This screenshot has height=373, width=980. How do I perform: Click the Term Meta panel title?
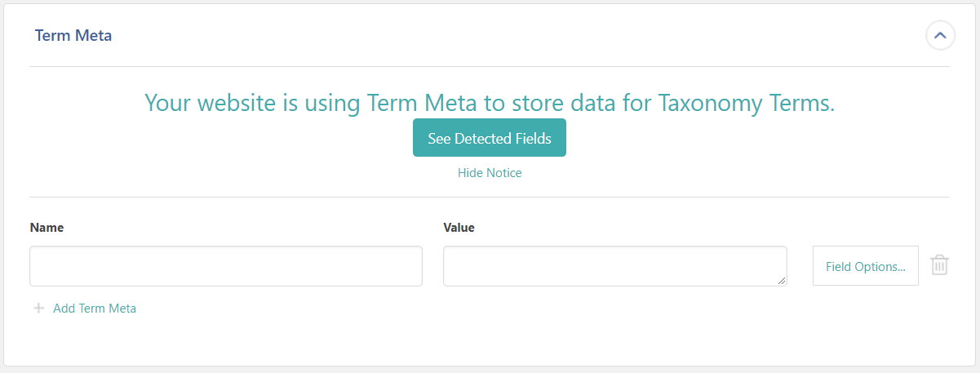click(x=73, y=36)
